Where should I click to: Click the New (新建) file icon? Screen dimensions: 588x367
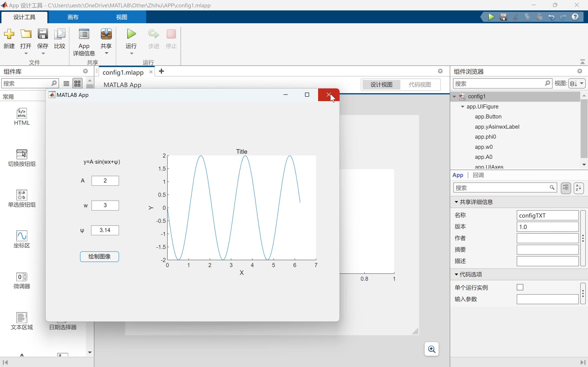9,34
